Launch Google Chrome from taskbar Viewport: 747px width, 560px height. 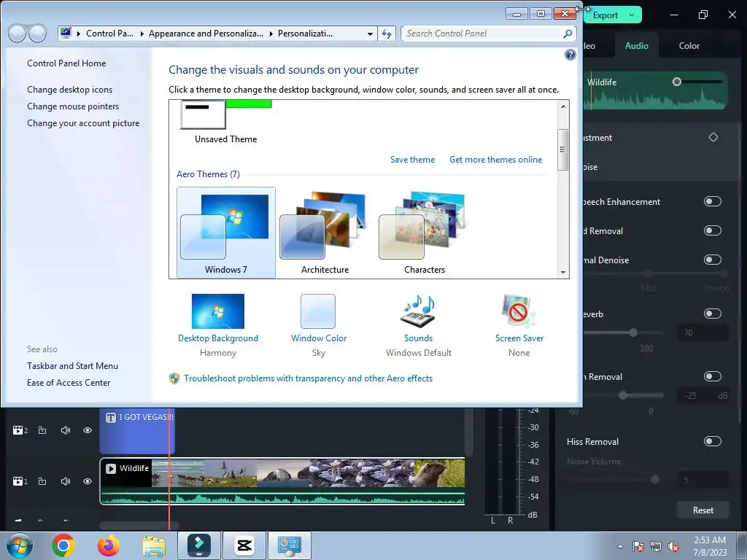pyautogui.click(x=63, y=545)
